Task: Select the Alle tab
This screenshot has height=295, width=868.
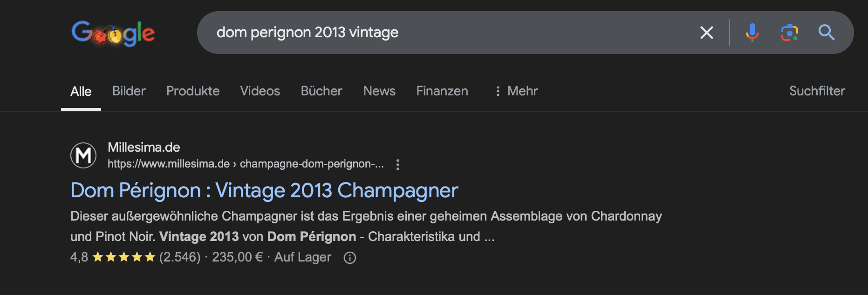Action: [x=81, y=91]
